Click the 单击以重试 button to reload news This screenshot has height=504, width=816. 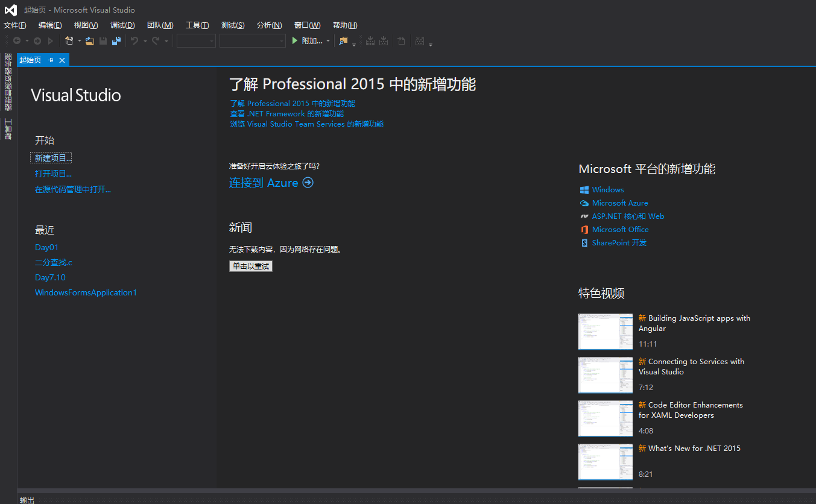pos(250,266)
